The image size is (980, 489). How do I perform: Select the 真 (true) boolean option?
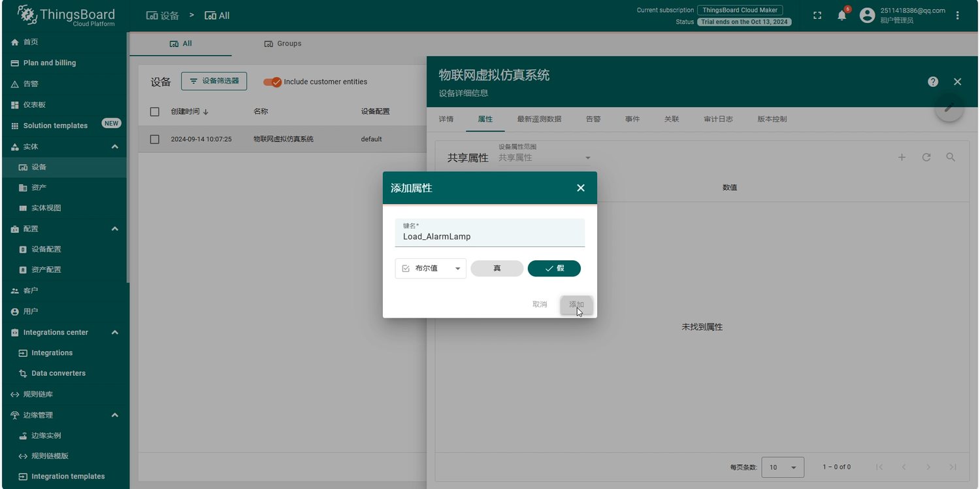pyautogui.click(x=497, y=269)
